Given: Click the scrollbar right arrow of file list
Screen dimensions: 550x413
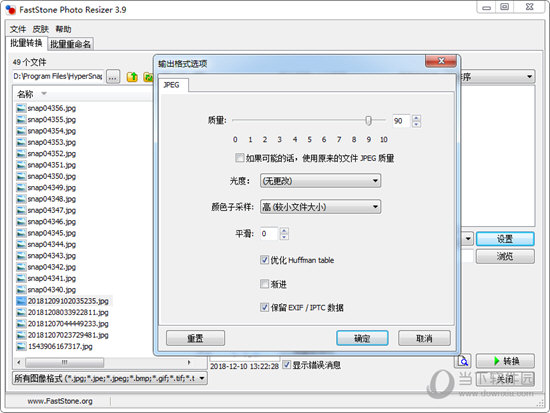Looking at the screenshot, I should (x=189, y=362).
